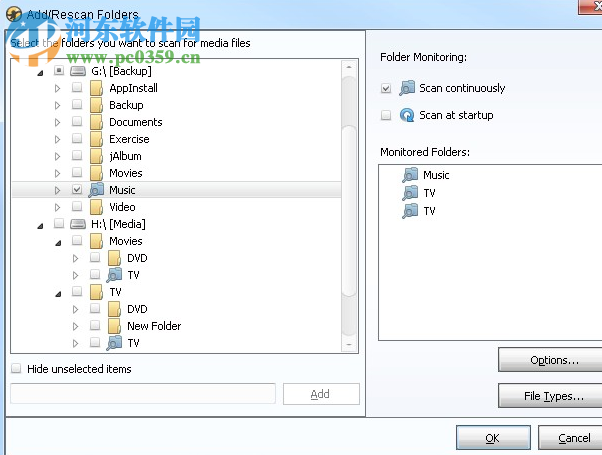Check the jAlbum folder checkbox
This screenshot has width=602, height=455.
click(77, 155)
